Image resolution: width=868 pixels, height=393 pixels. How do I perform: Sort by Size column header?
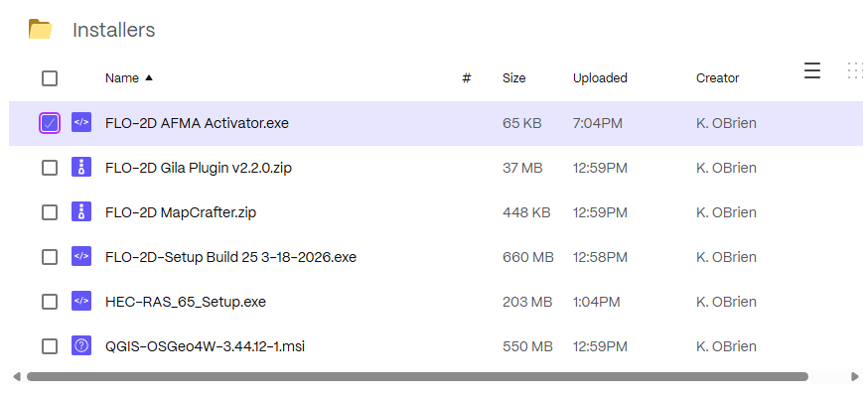(x=513, y=78)
